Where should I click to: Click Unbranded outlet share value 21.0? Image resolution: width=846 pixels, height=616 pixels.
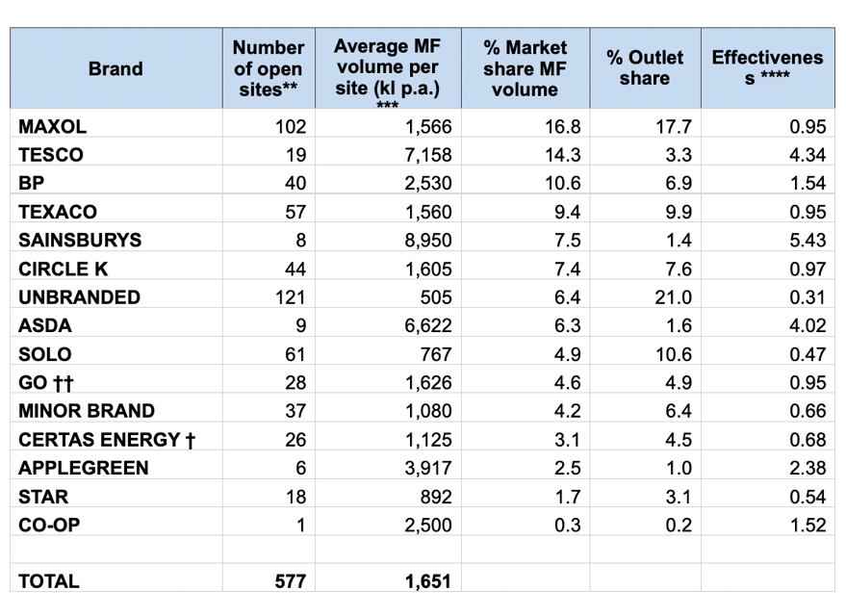(x=674, y=297)
